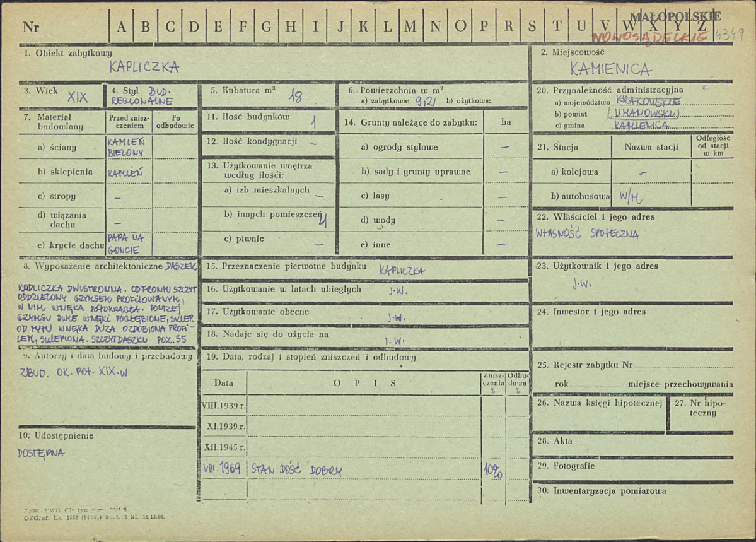This screenshot has height=542, width=756.
Task: Click the 'Przed zniszczeniem' column header
Action: [x=129, y=122]
